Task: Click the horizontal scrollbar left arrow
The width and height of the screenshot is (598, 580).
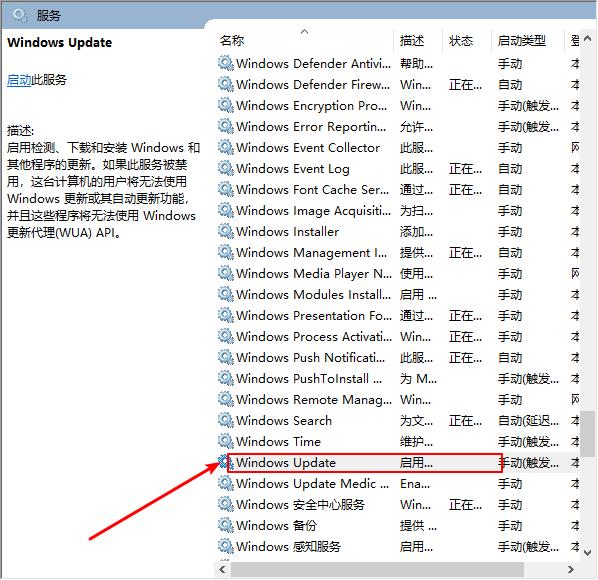Action: tap(223, 569)
